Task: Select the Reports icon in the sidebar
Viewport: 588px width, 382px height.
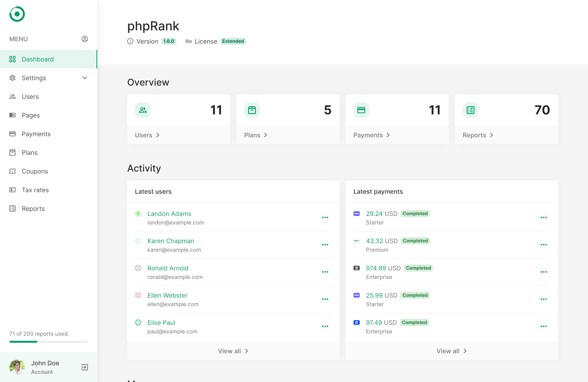Action: point(13,209)
